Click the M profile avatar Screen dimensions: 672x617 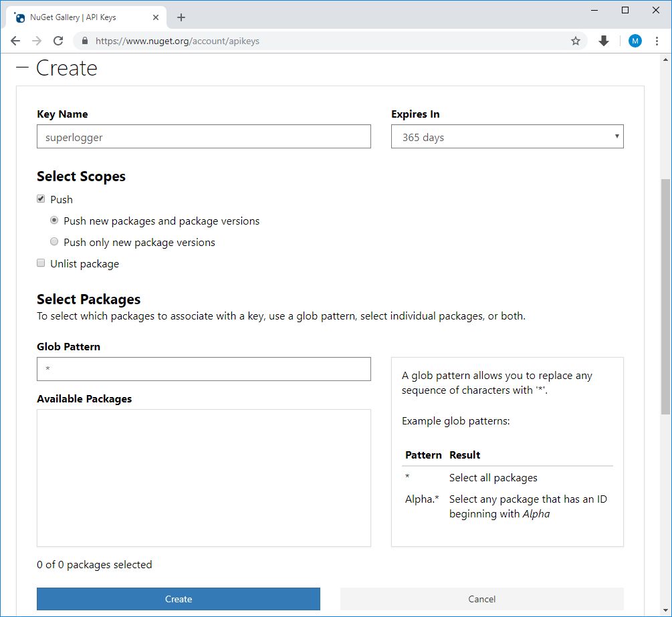point(634,41)
